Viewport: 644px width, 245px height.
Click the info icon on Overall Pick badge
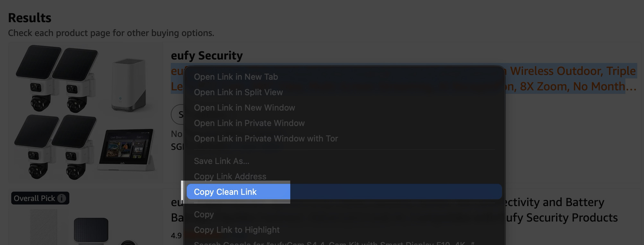(x=62, y=198)
